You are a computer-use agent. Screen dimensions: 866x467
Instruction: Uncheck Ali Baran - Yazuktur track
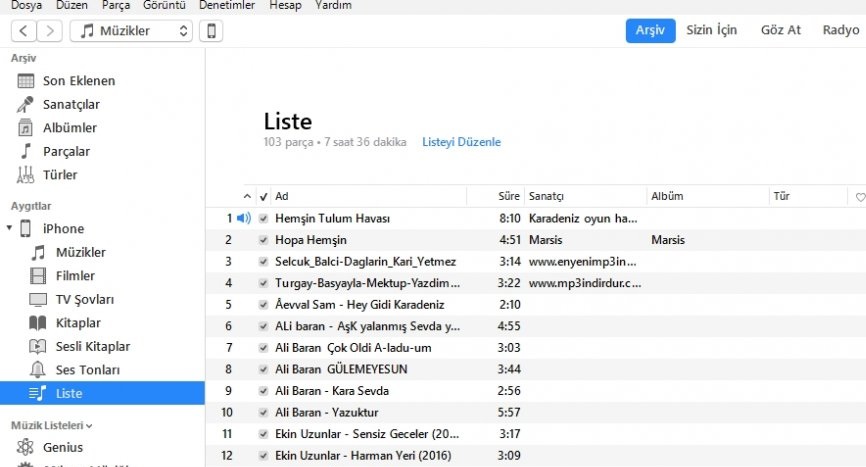pos(263,412)
